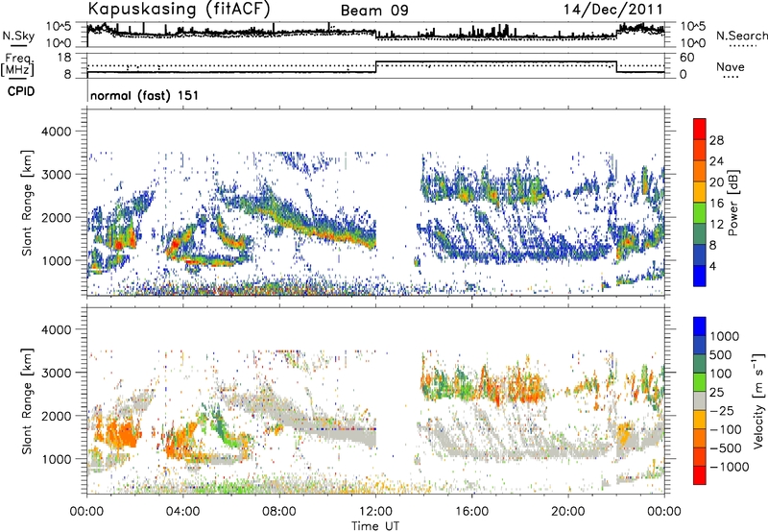Click the '4000' tick of the power panel
768x532 pixels.
[59, 132]
